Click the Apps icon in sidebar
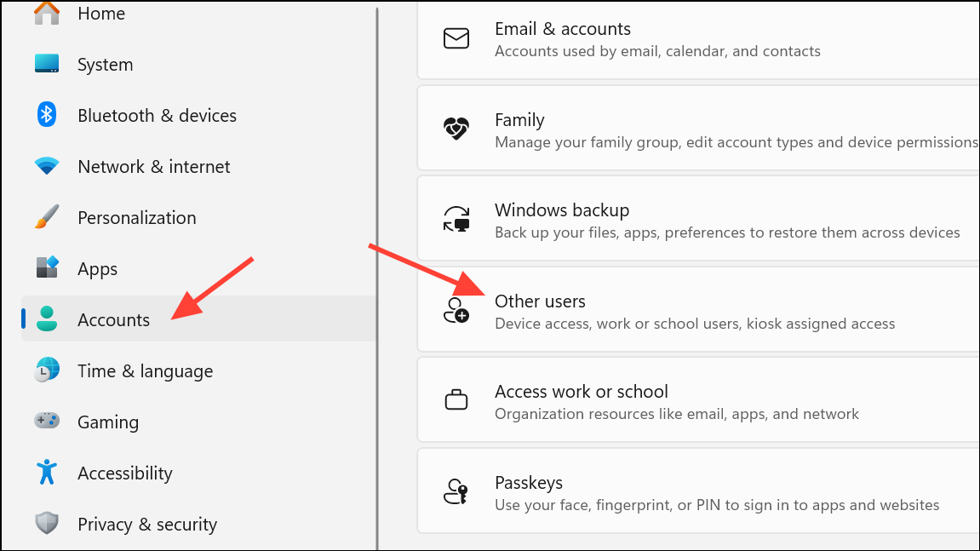 47,268
